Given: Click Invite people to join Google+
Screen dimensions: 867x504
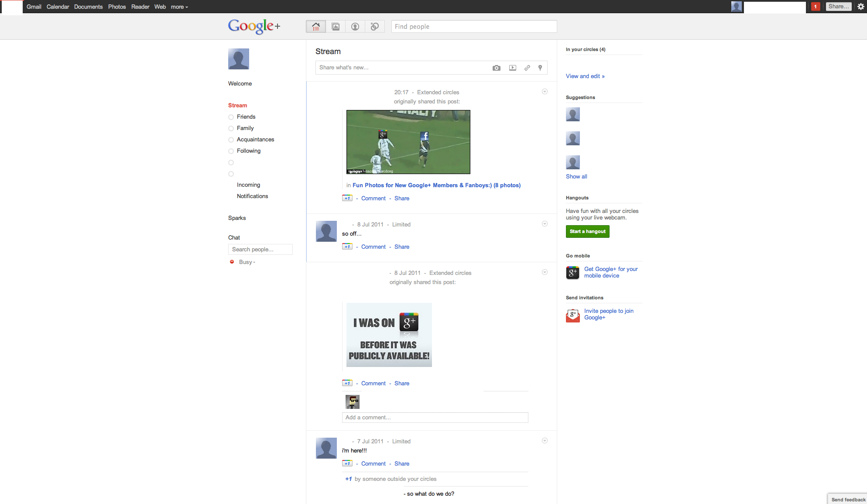Looking at the screenshot, I should tap(609, 314).
